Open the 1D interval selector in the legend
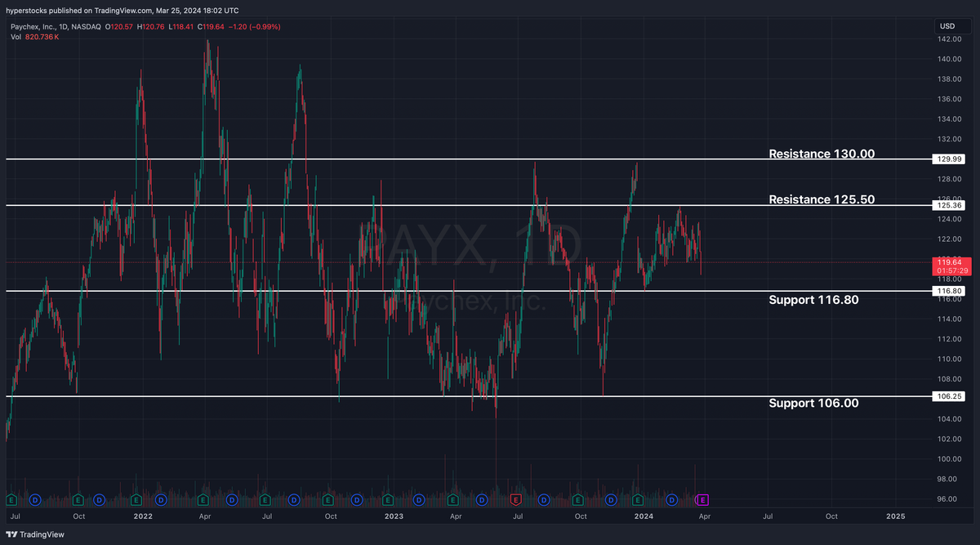Screen dimensions: 980x545 click(63, 25)
